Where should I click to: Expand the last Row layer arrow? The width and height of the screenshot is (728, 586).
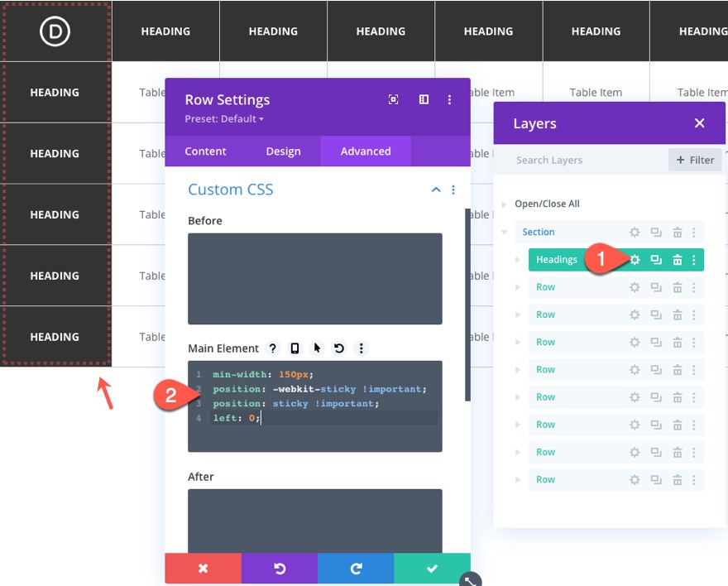[518, 480]
